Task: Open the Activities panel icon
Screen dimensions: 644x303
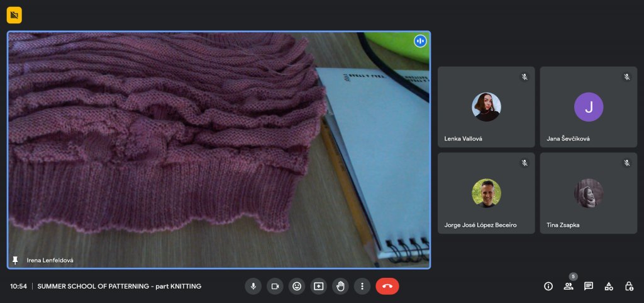Action: (x=609, y=286)
